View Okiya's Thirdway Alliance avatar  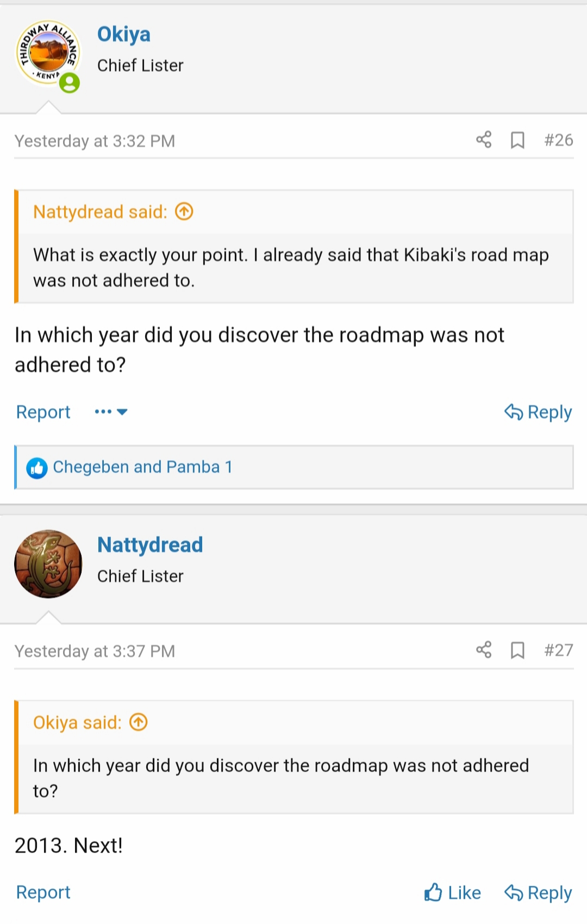pos(48,53)
